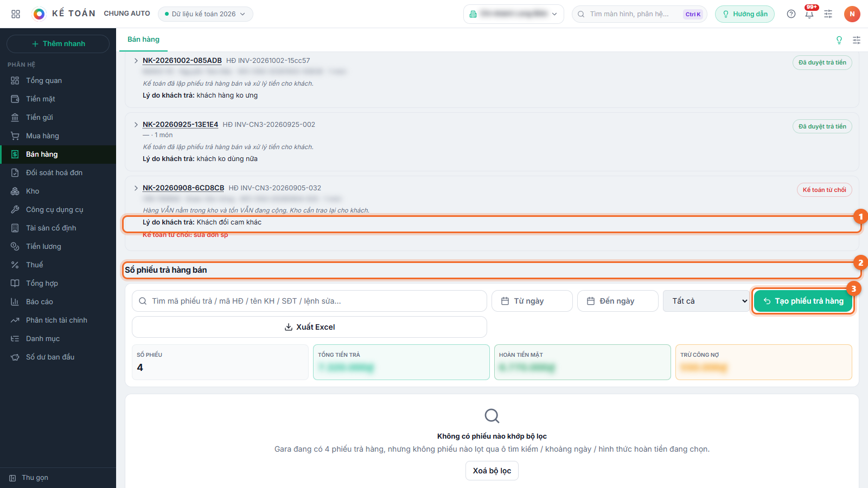Go to Tổng quan in sidebar
868x488 pixels.
[58, 80]
